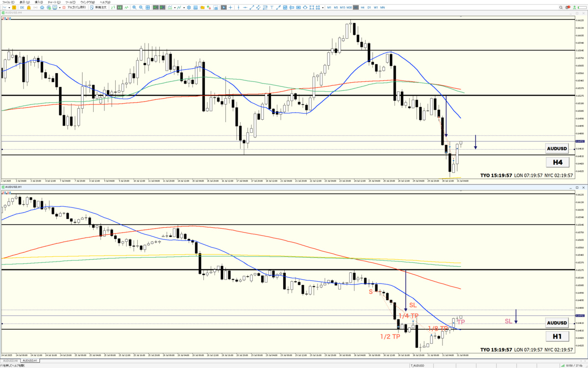Click the H1 label box on chart
588x368 pixels.
click(558, 337)
